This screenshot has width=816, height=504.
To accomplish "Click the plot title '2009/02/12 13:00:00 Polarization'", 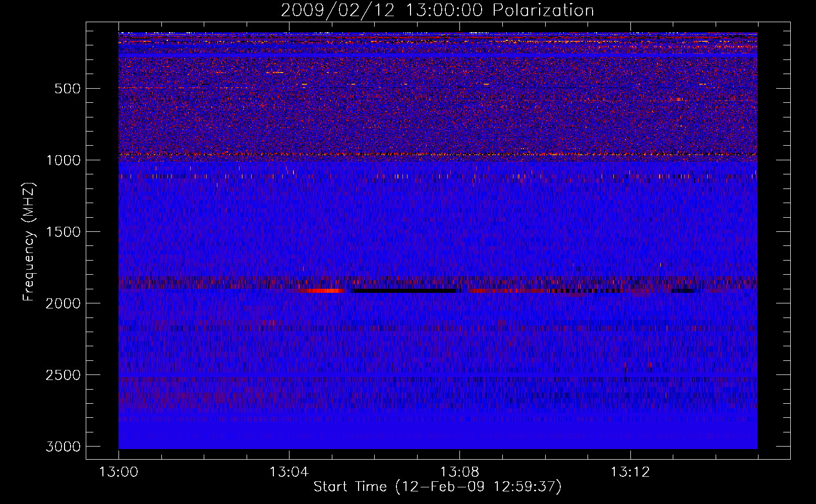I will [x=437, y=11].
